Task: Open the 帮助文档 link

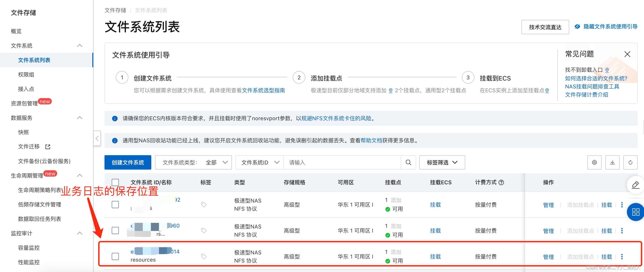Action: pos(371,141)
